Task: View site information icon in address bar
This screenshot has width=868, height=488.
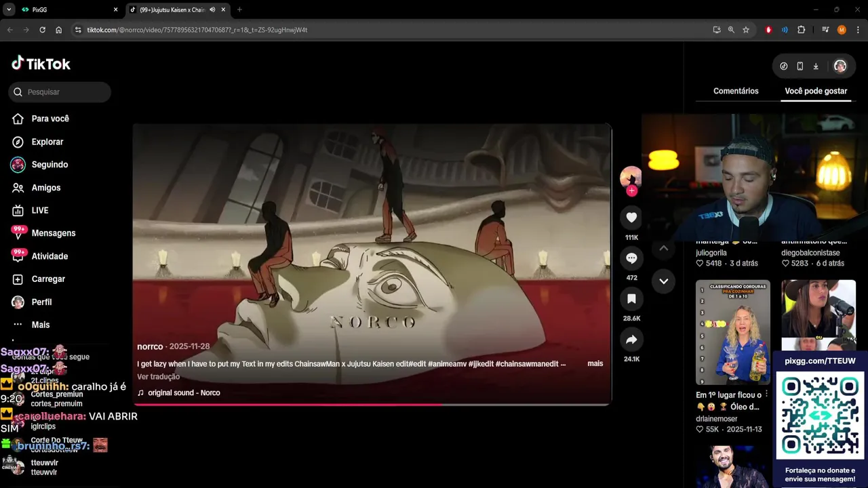Action: (x=78, y=30)
